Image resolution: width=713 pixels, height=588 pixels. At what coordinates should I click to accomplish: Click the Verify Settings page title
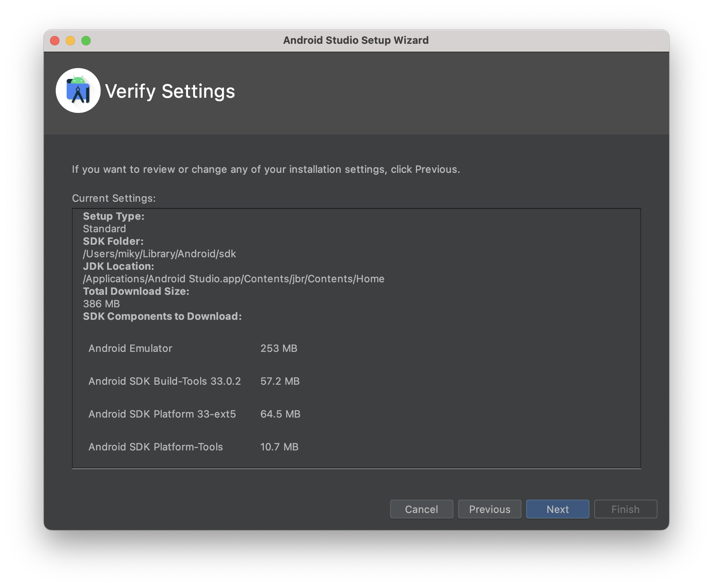pos(170,91)
